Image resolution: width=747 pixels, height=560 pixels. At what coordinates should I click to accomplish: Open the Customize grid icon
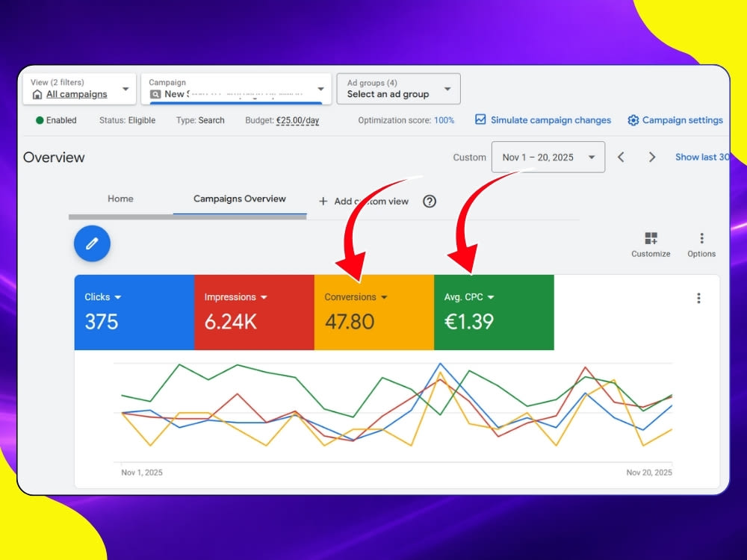pyautogui.click(x=651, y=237)
